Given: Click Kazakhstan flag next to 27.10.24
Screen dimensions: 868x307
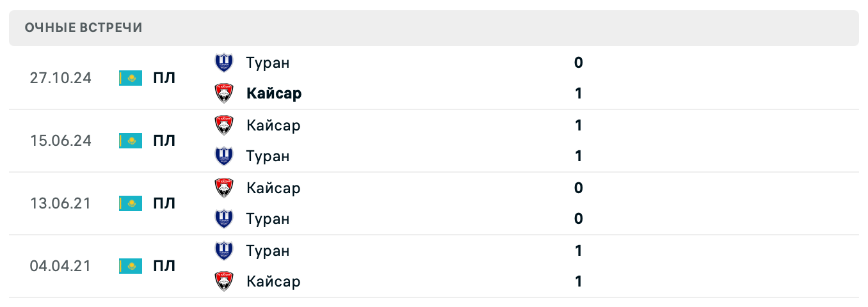Looking at the screenshot, I should pos(131,78).
